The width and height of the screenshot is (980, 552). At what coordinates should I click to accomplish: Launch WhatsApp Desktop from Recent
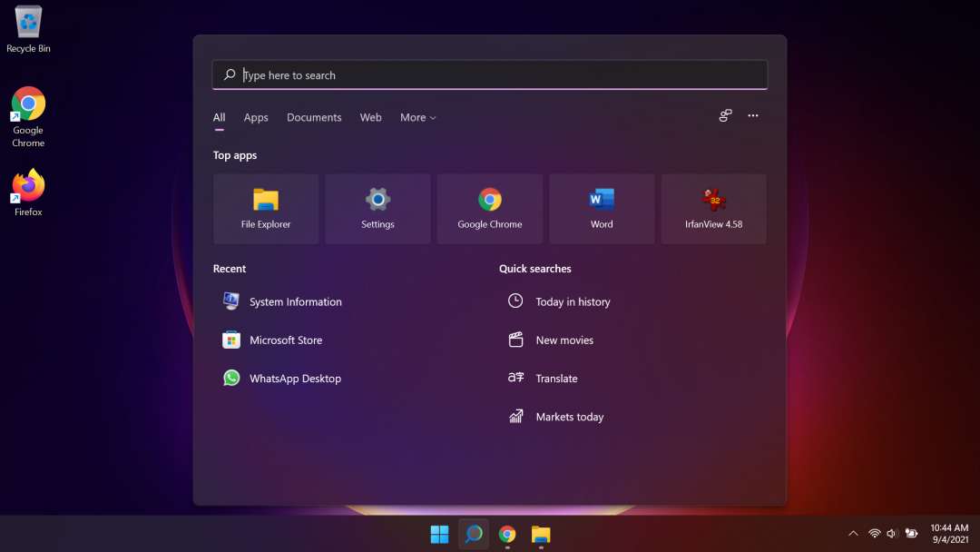click(x=294, y=379)
